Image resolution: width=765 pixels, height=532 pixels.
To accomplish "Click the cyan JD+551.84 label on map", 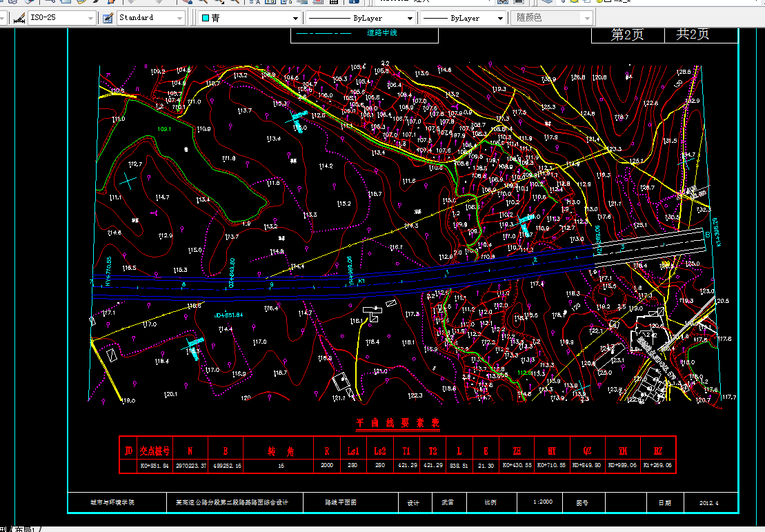I will tap(228, 315).
